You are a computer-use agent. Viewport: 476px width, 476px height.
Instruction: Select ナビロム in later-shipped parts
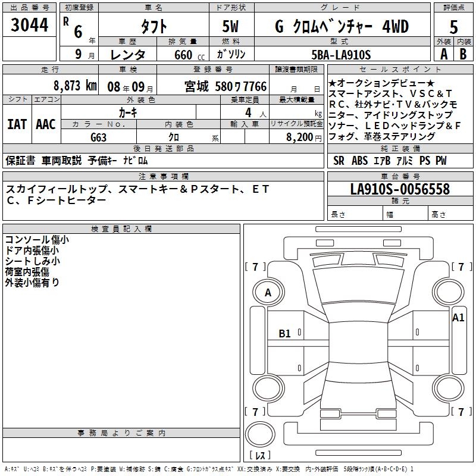coord(136,160)
